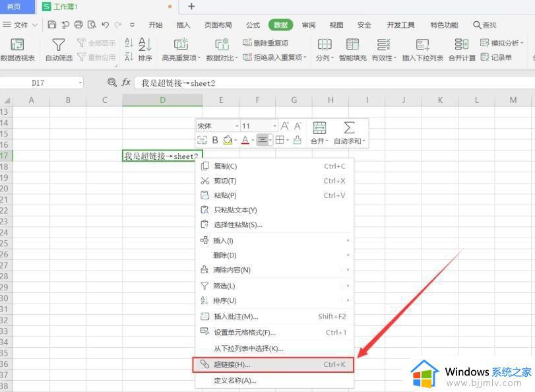Switch to the 开发工具 ribbon tab
The image size is (535, 392).
tap(400, 25)
